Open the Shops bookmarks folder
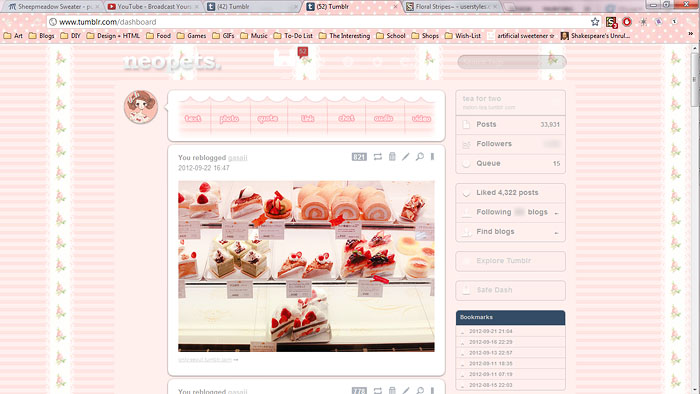This screenshot has height=394, width=700. pyautogui.click(x=425, y=36)
